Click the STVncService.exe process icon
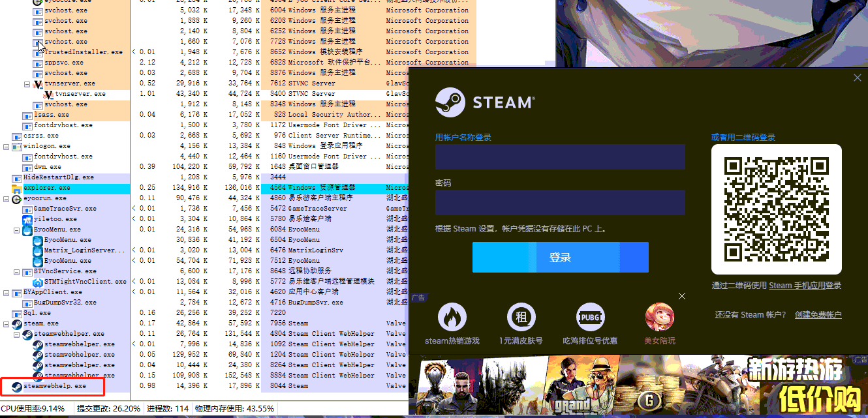 coord(27,271)
